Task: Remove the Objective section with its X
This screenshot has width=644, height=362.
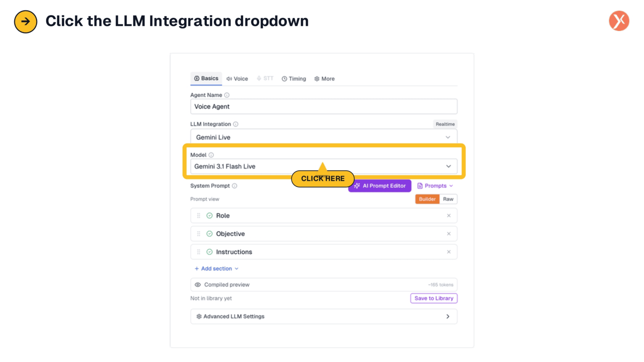Action: (x=449, y=234)
